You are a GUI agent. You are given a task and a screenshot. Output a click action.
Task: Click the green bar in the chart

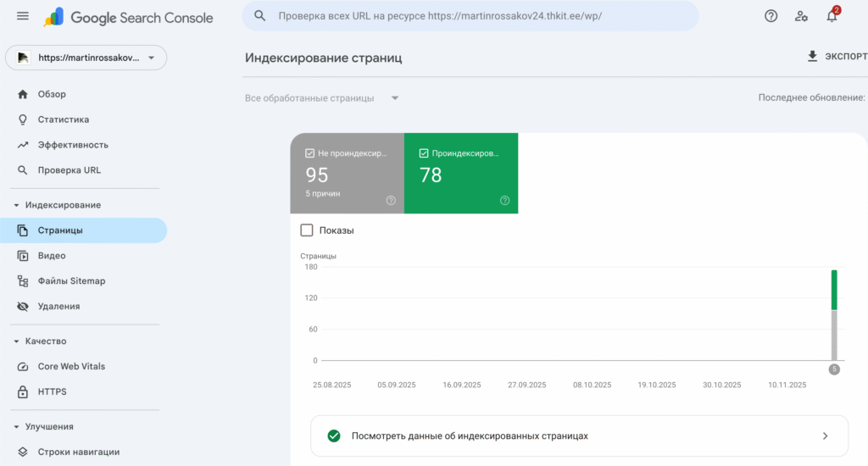[x=834, y=290]
